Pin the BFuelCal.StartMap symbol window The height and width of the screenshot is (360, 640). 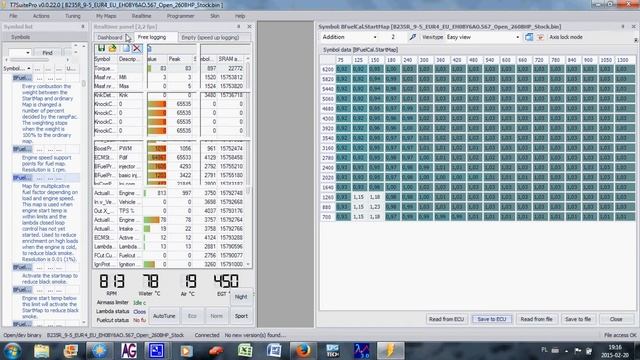coord(623,27)
